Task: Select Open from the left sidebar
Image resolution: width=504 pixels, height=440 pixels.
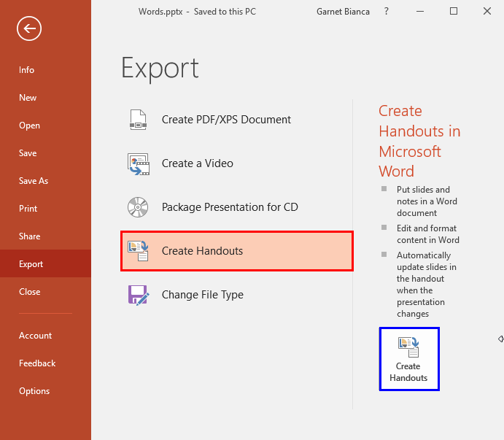Action: [29, 126]
